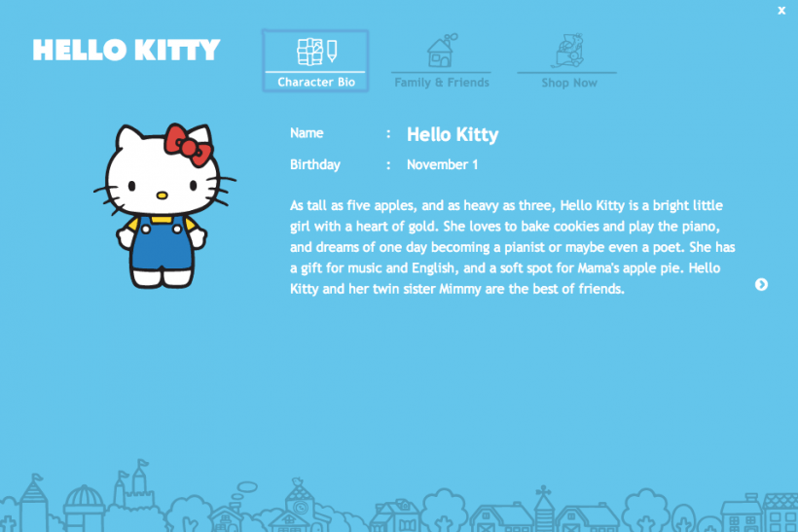
Task: Go to next character with the arrow icon
Action: [x=761, y=284]
